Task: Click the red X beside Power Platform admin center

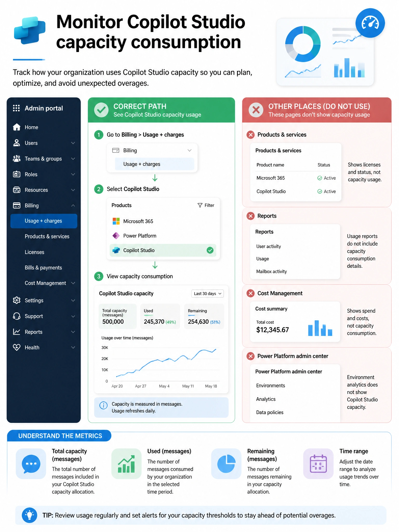Action: [250, 356]
